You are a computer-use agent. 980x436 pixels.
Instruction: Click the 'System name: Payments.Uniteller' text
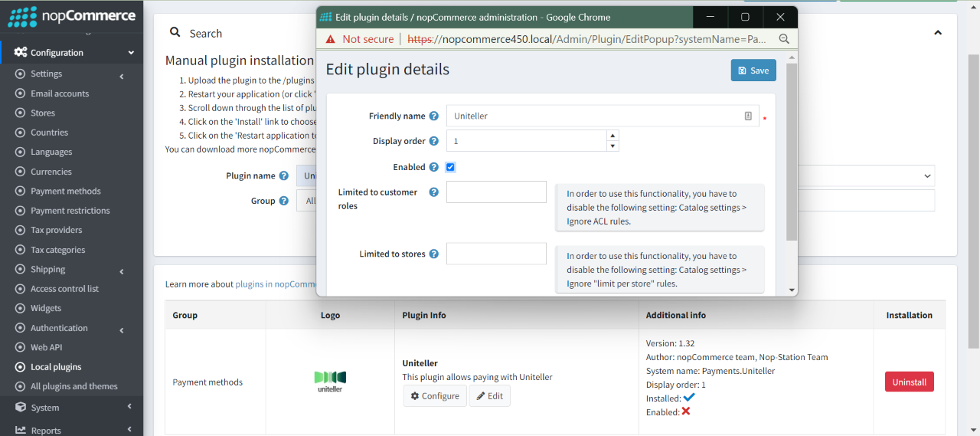click(x=710, y=372)
